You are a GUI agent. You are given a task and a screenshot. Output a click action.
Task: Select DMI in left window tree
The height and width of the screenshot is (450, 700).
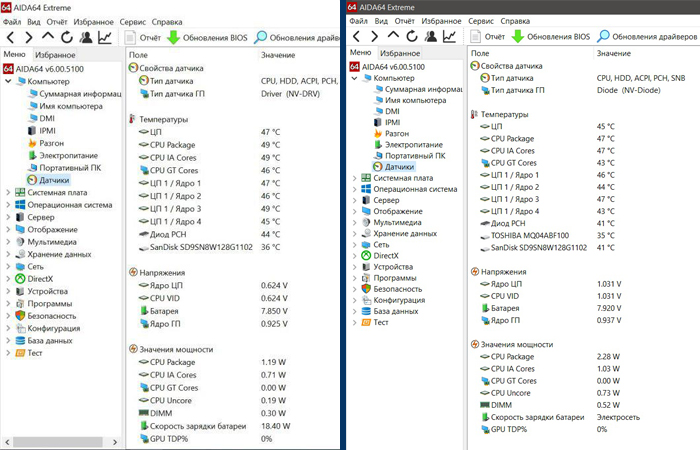coord(41,118)
